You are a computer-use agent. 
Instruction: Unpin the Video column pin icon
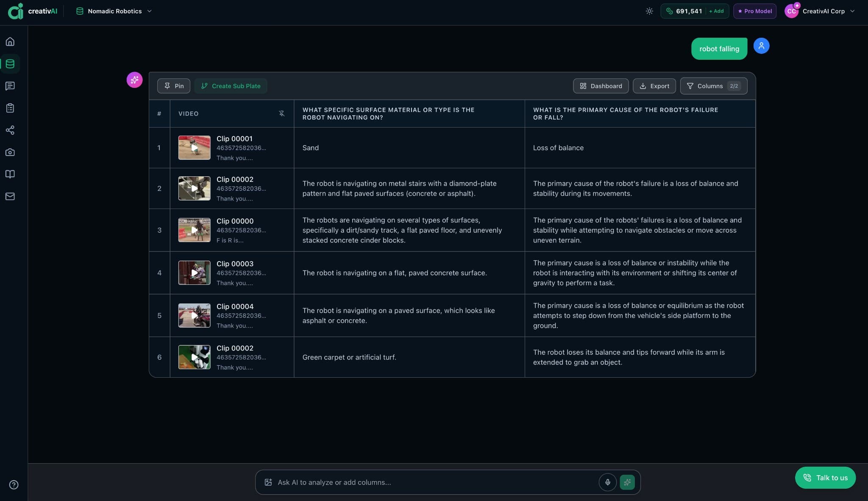(281, 114)
